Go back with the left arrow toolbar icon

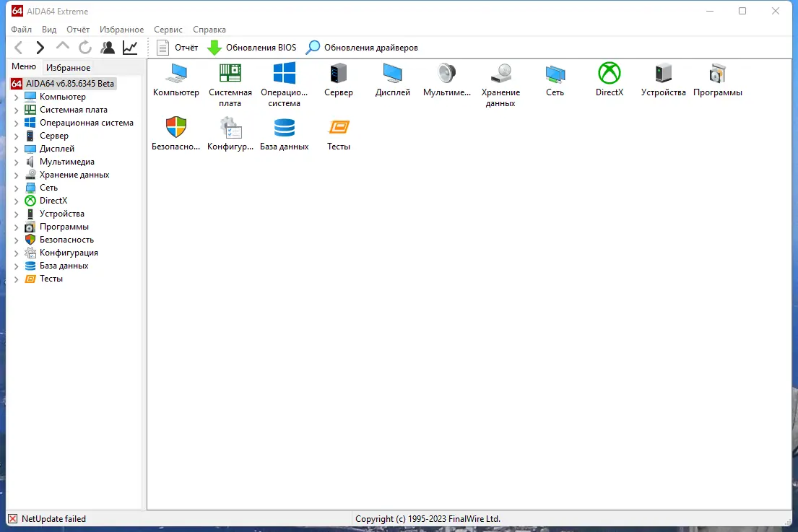18,48
